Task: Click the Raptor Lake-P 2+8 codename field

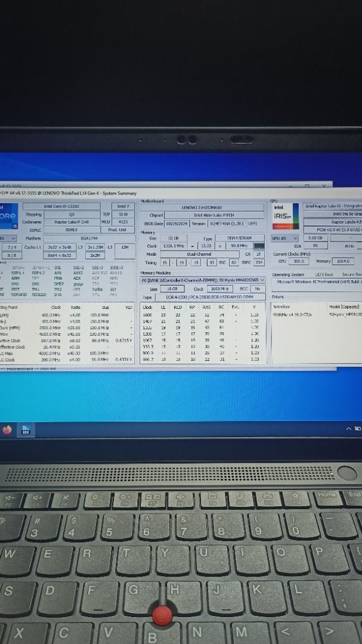Action: [x=72, y=222]
